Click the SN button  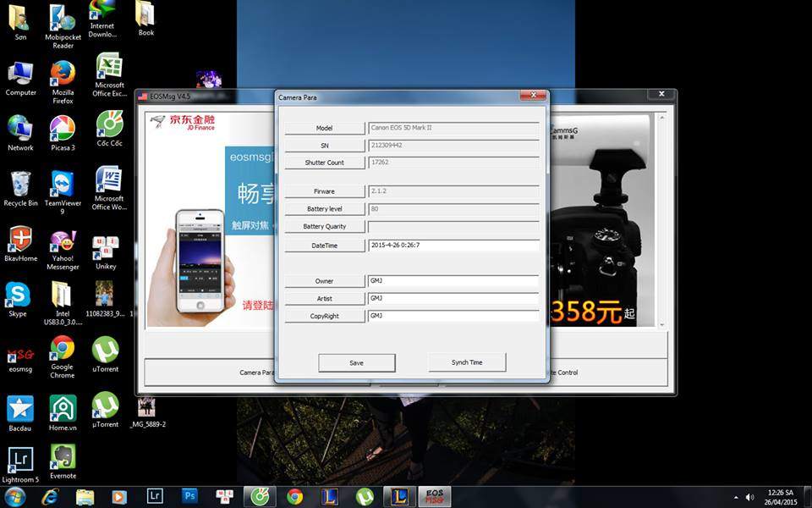(x=325, y=146)
